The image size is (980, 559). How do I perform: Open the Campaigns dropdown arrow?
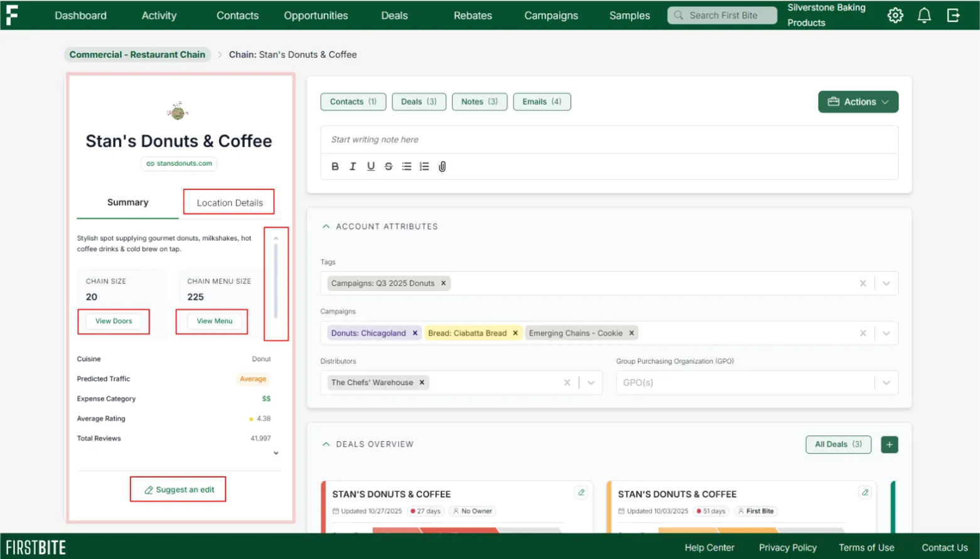(x=886, y=333)
